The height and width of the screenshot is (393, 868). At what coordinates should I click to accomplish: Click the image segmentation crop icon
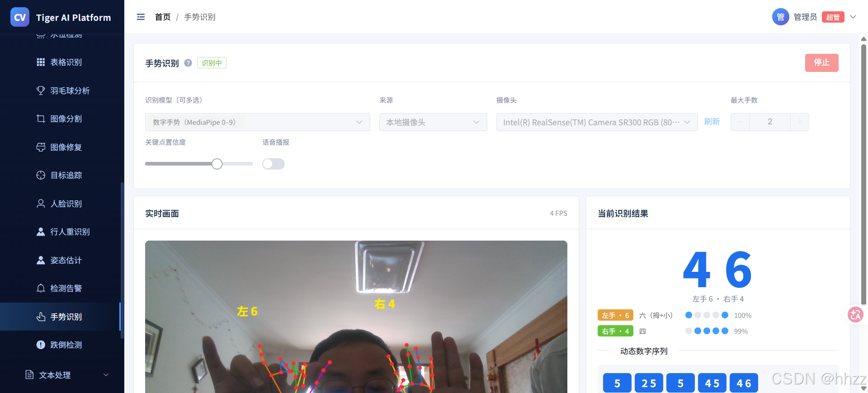tap(41, 118)
